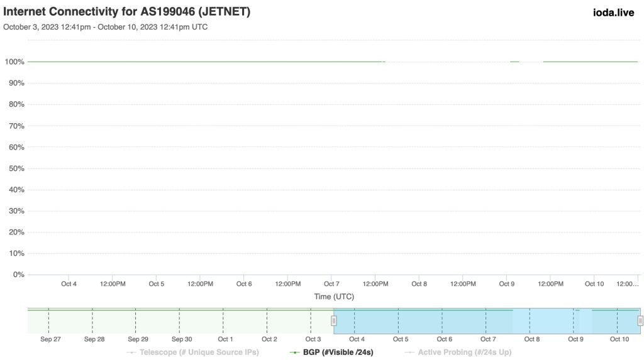The height and width of the screenshot is (360, 644).
Task: Click the Time (UTC) axis title
Action: click(x=334, y=296)
